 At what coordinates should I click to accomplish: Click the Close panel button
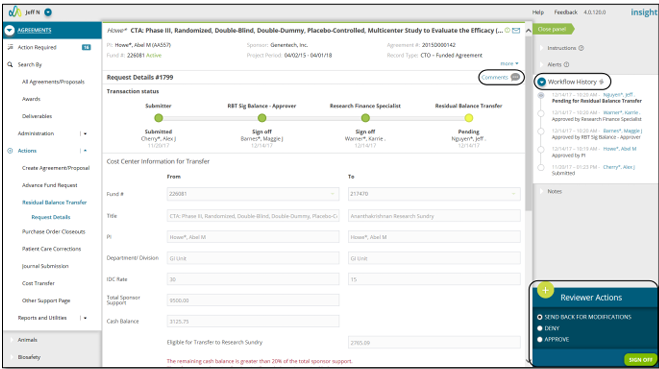point(554,29)
